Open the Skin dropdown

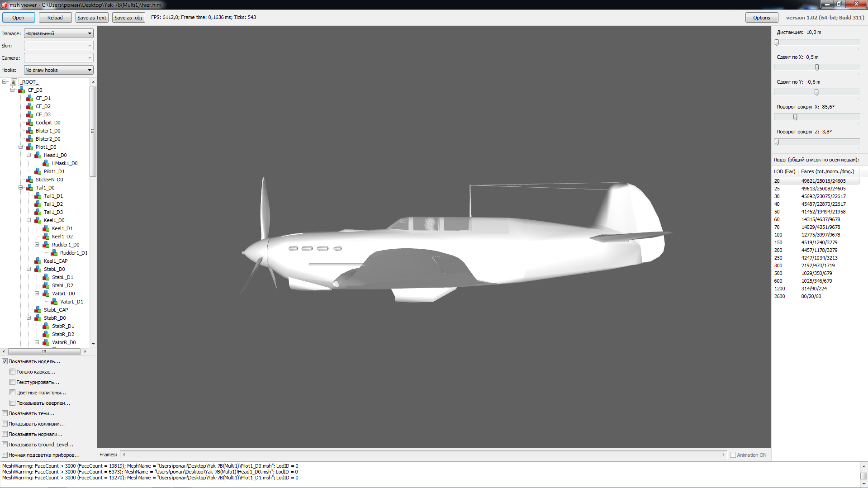point(59,46)
